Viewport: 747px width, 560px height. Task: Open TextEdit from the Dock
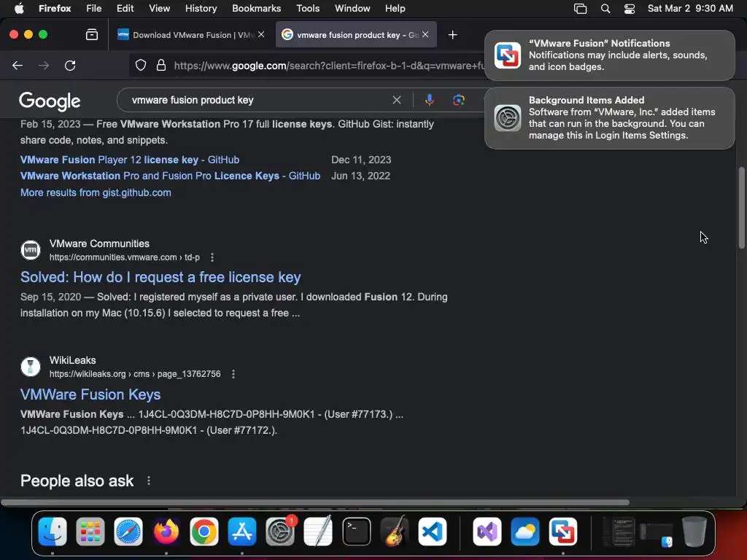click(318, 531)
